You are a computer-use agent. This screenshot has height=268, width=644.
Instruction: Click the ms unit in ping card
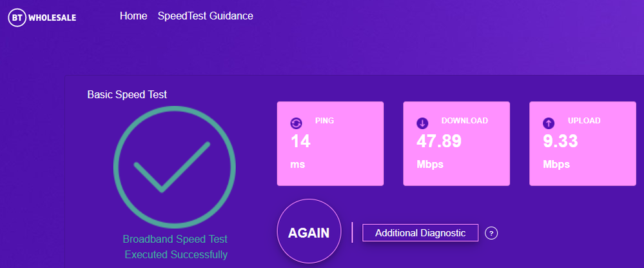pos(297,164)
